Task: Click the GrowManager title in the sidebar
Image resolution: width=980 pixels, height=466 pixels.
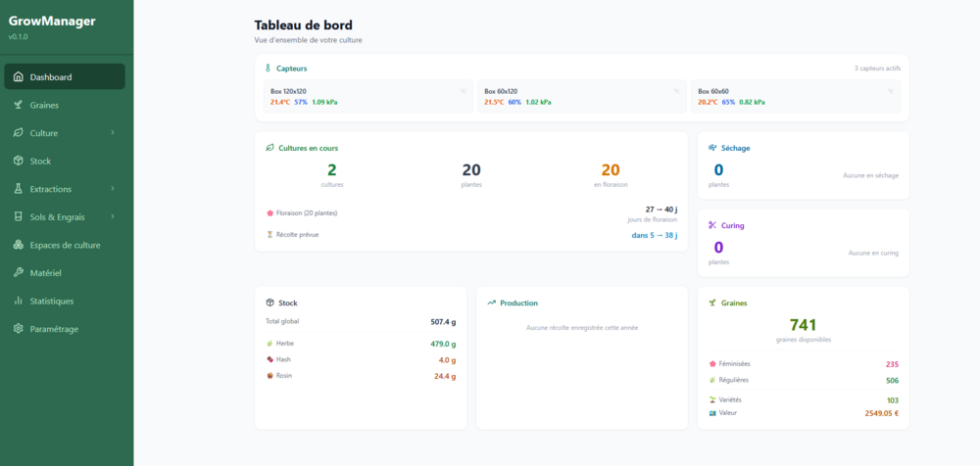Action: 52,22
